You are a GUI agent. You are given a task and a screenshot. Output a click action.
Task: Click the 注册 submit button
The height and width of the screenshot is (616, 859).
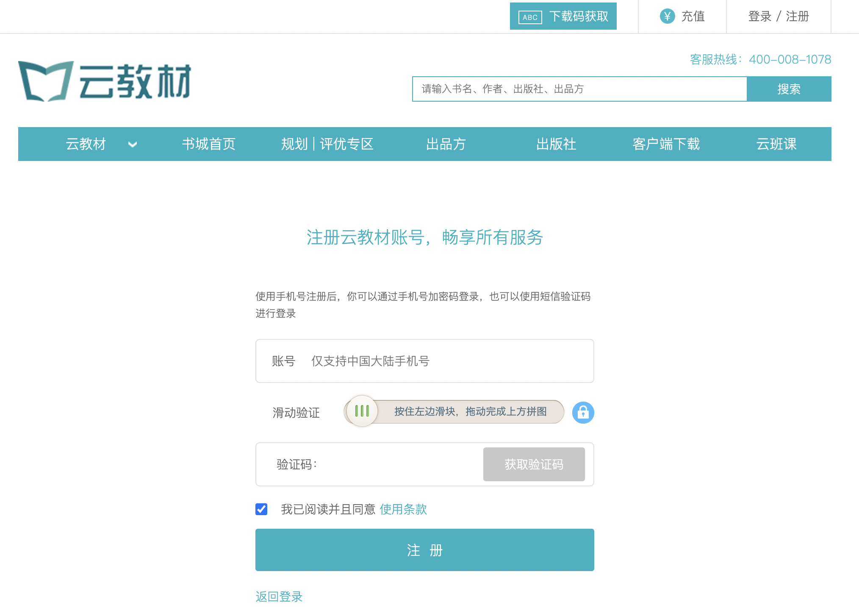424,550
